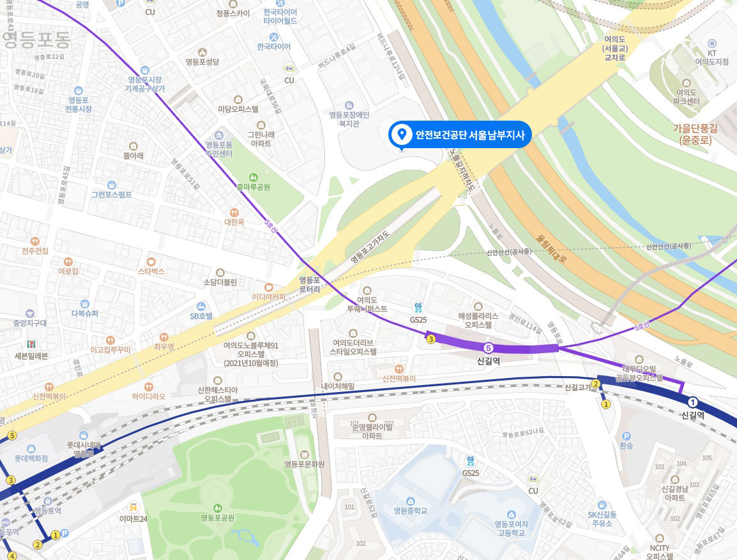Select the 중마루공원 park marker
Screen dimensions: 737x560
(x=254, y=178)
